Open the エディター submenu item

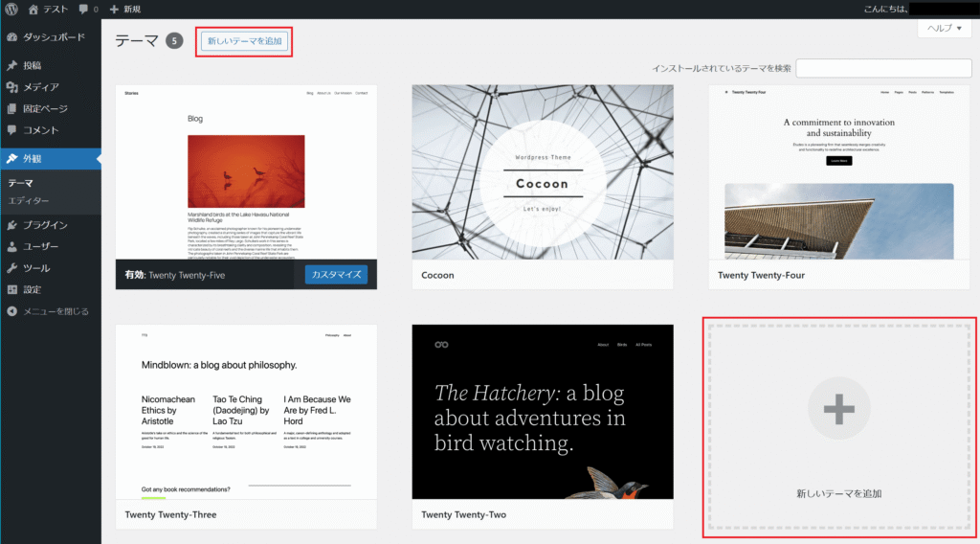click(29, 200)
